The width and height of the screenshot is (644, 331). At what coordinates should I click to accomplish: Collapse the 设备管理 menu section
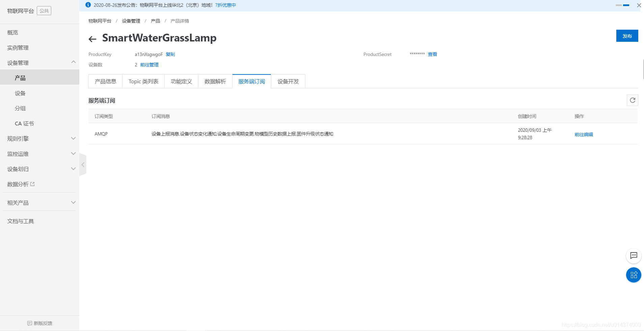point(73,62)
